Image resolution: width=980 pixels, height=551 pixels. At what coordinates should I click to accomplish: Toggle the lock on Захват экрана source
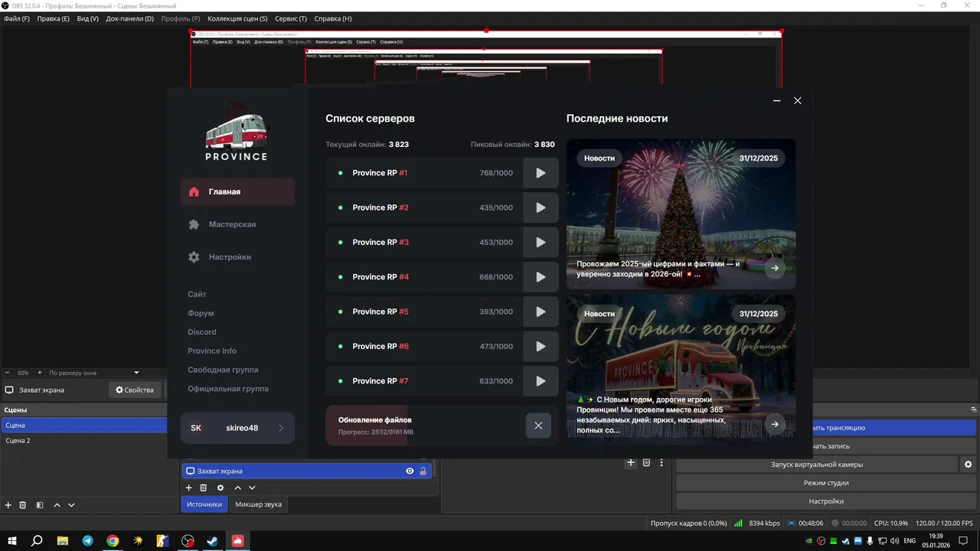pyautogui.click(x=423, y=471)
